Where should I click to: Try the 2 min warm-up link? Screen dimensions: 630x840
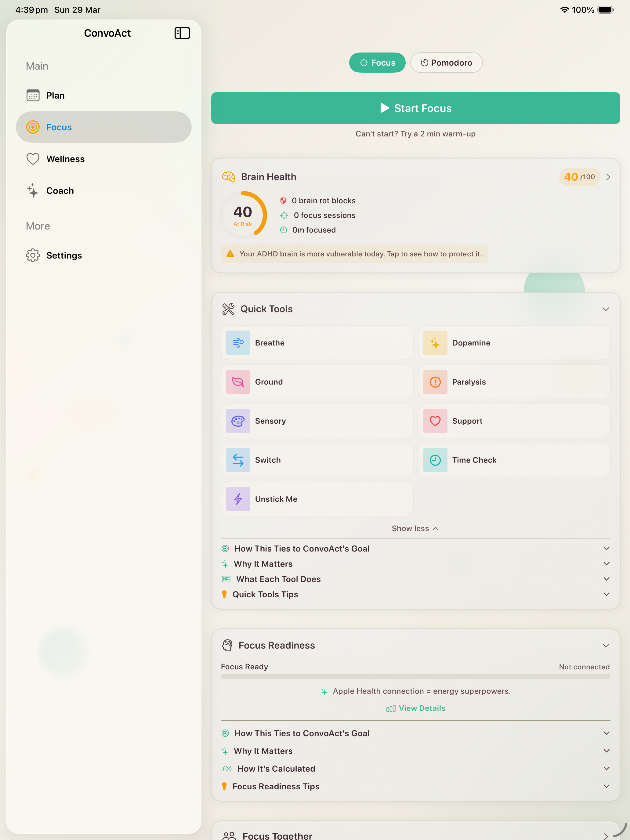415,134
